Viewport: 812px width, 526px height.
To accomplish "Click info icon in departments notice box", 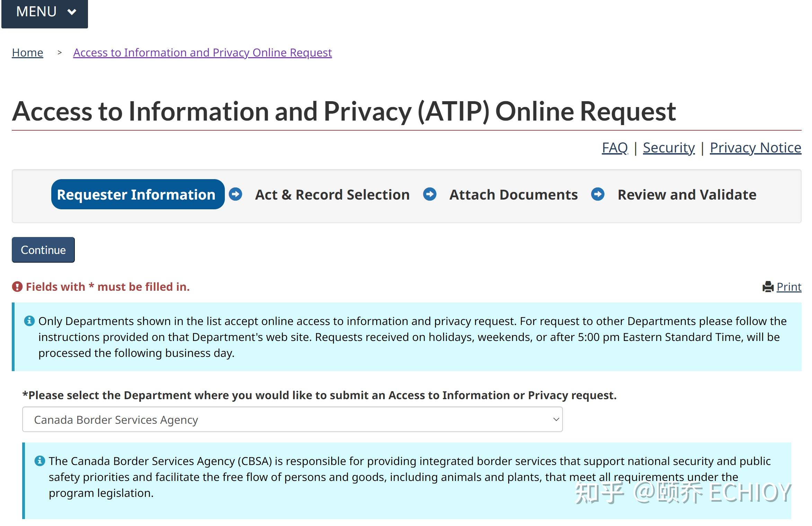I will [x=29, y=321].
